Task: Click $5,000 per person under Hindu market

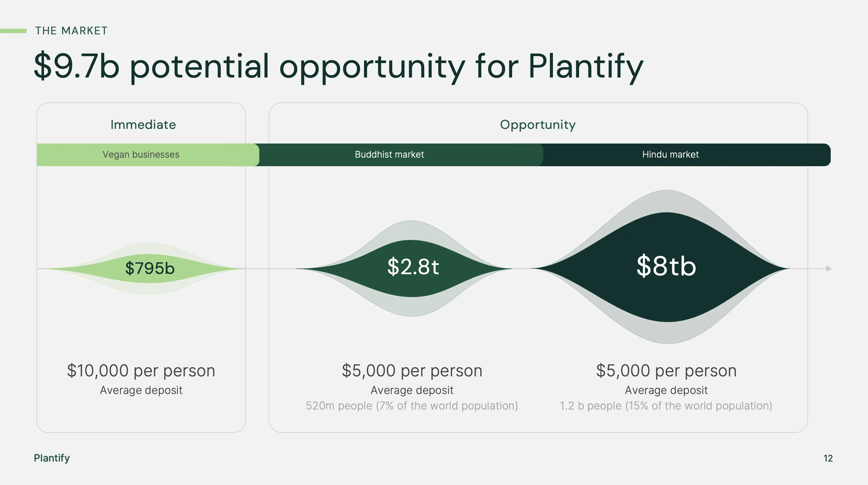Action: (666, 371)
